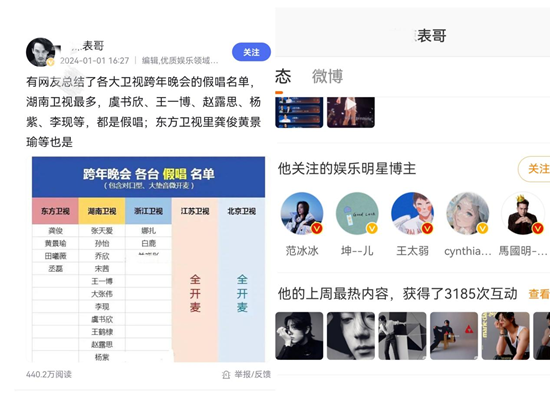Enlarge the 跨年晚会 假唱名单 table image

[148, 259]
